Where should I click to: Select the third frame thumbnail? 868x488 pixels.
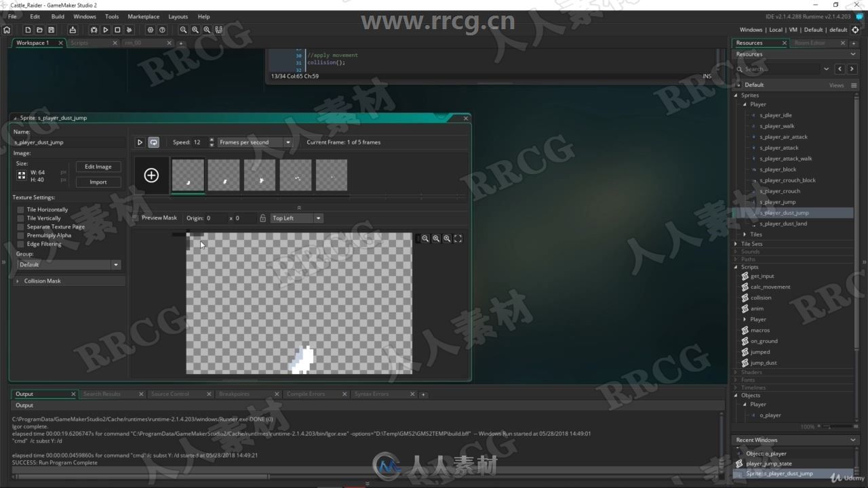260,176
